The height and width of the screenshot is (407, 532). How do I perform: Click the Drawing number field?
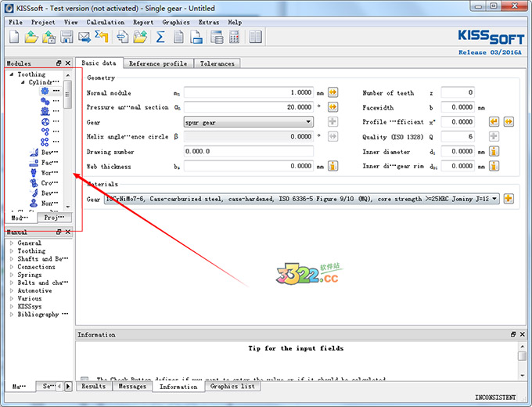tap(248, 151)
